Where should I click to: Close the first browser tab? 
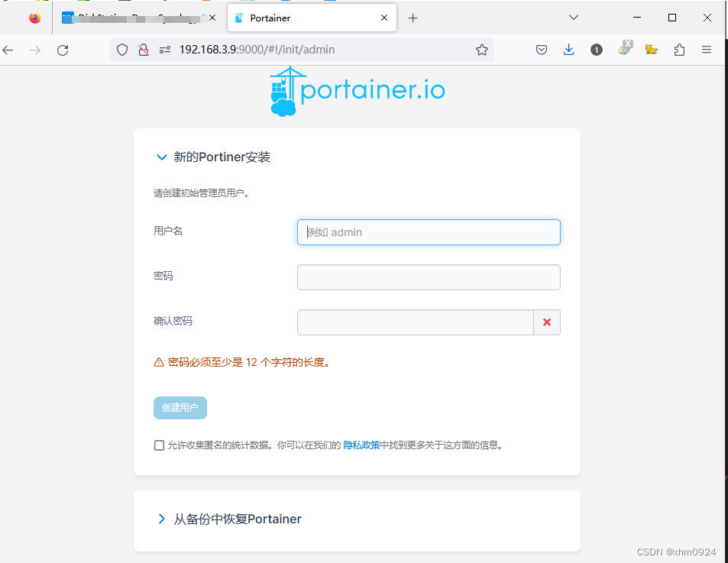[212, 18]
